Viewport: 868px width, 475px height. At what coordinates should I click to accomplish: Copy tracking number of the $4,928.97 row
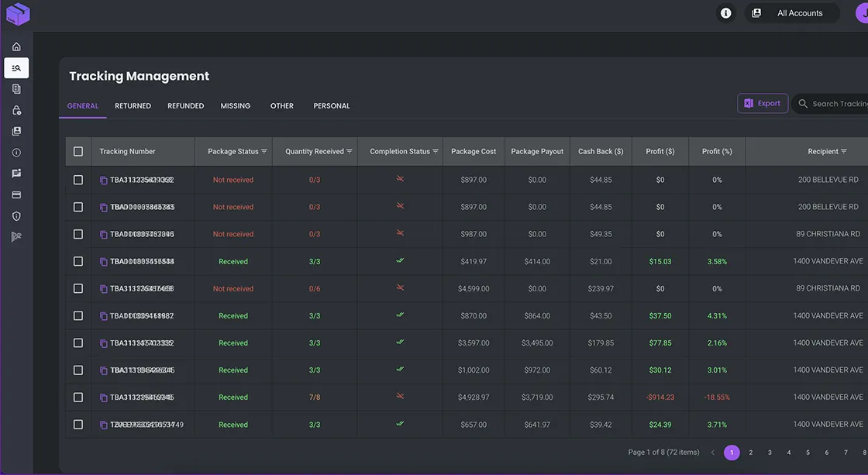click(104, 398)
